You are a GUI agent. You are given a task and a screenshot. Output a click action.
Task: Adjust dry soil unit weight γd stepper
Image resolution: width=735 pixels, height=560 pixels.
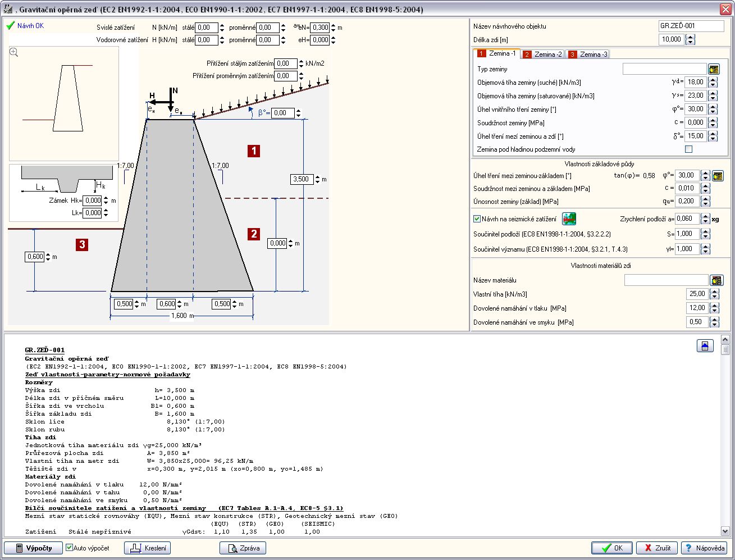tap(713, 82)
